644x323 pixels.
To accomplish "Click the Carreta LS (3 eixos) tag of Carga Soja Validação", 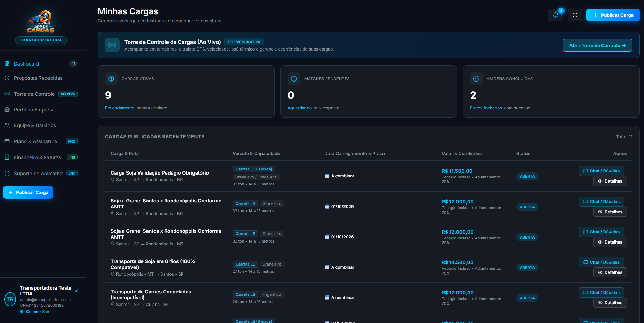I will click(254, 169).
